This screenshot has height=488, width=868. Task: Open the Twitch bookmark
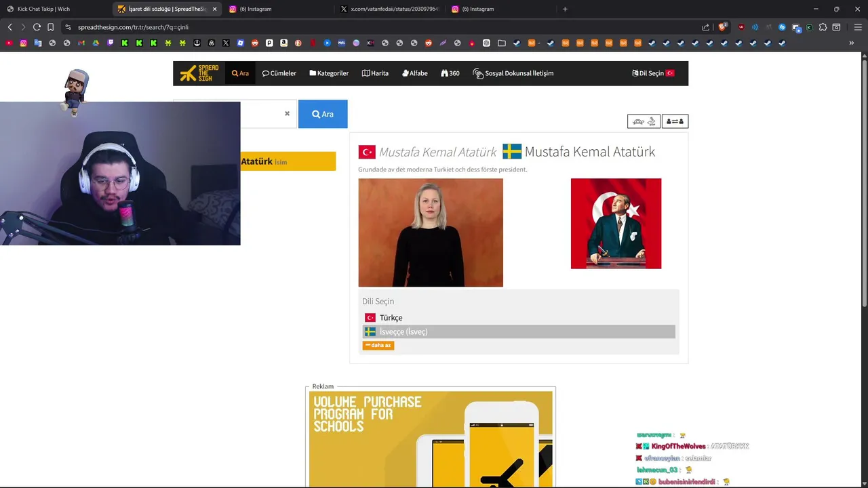point(111,43)
